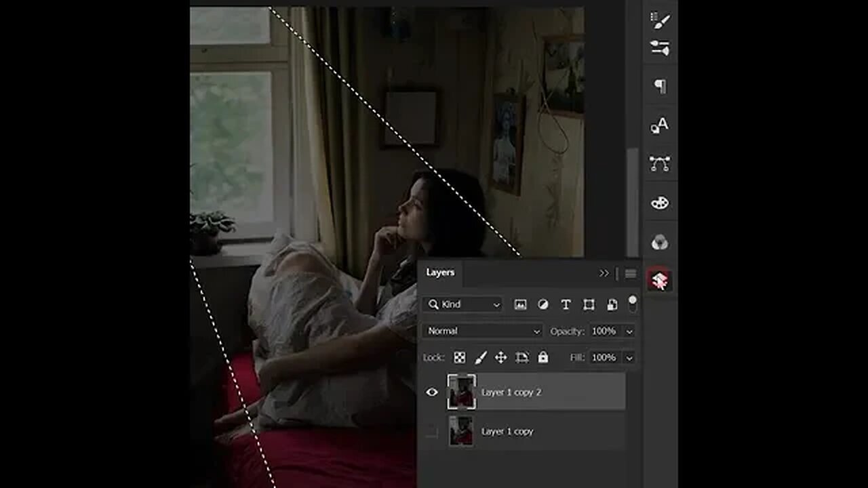Filter layers by adjustment layers icon
This screenshot has height=488, width=868.
543,305
